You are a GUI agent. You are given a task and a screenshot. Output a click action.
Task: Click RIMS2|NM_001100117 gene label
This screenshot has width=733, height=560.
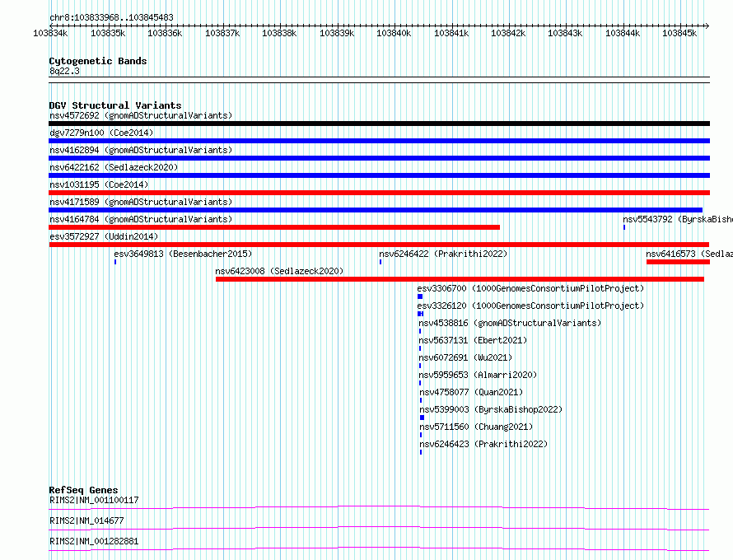coord(94,500)
